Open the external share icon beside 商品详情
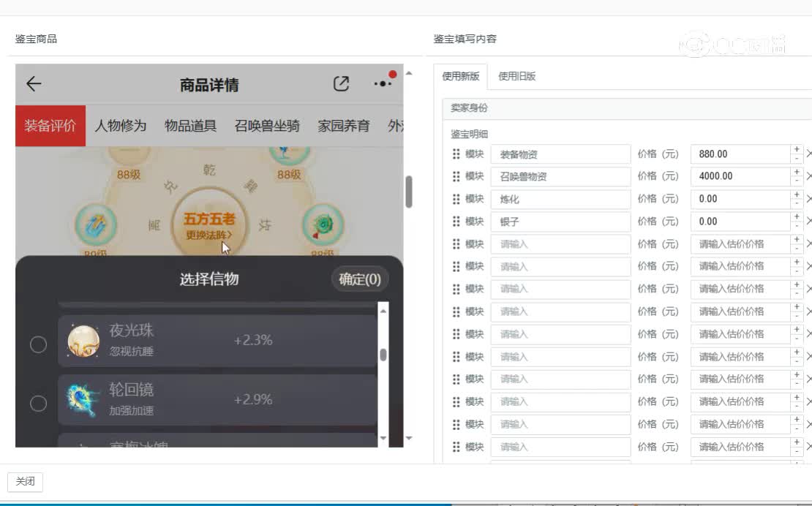This screenshot has height=506, width=812. [341, 84]
